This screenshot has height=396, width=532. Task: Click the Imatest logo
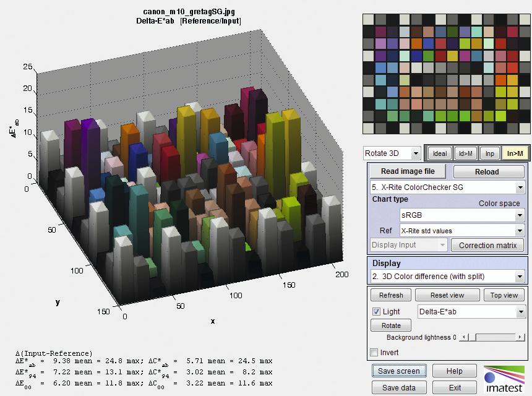504,379
